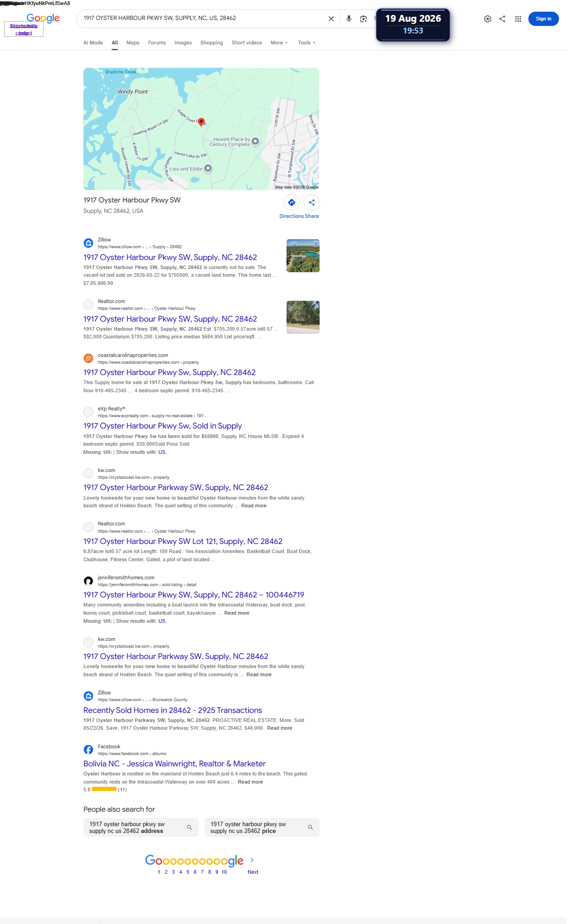The width and height of the screenshot is (573, 924).
Task: Click the Directions text link
Action: coord(291,216)
